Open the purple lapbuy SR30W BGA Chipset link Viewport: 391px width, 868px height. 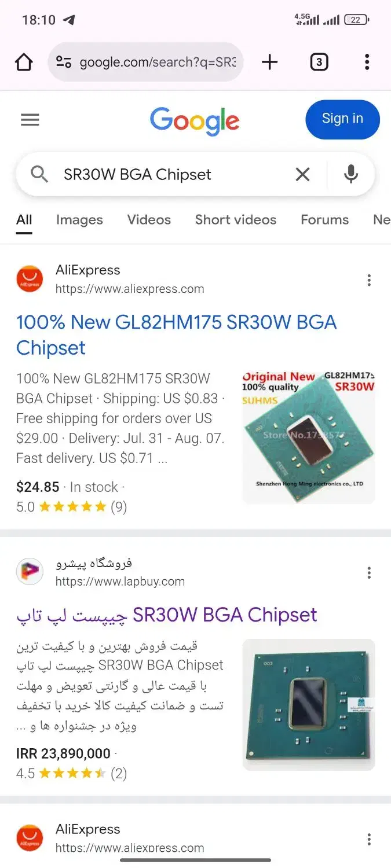[167, 615]
